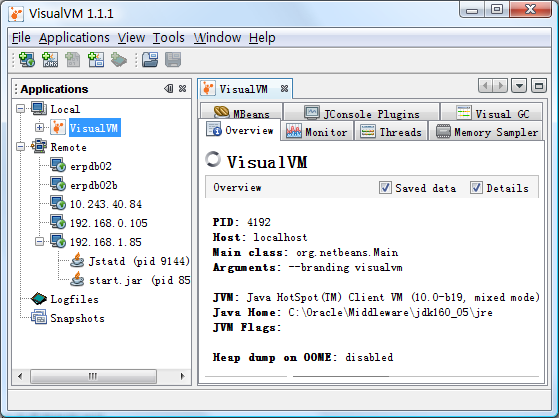Click the 10.243.40.84 host icon
559x418 pixels.
pos(58,203)
